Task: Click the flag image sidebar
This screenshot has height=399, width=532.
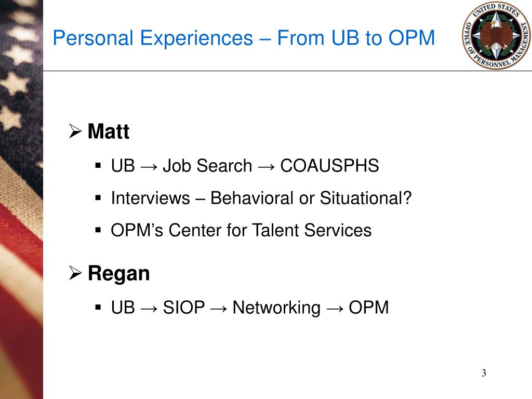Action: coord(21,199)
